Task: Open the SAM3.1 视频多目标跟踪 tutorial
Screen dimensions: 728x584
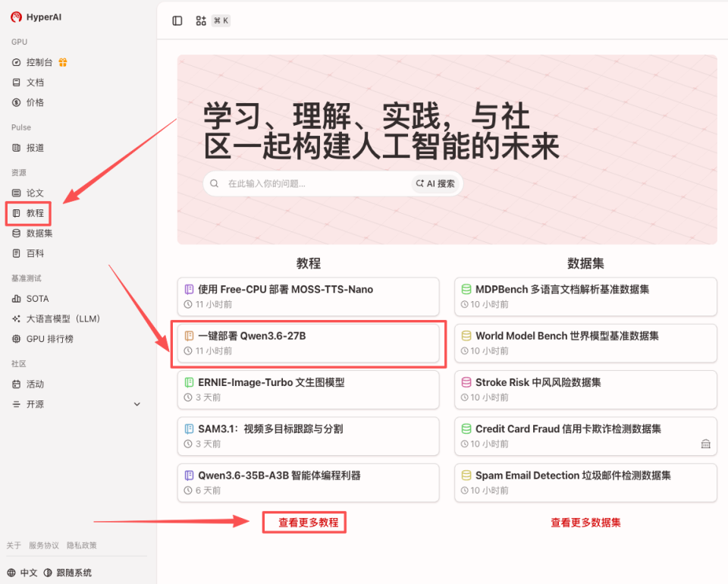Action: (x=308, y=436)
